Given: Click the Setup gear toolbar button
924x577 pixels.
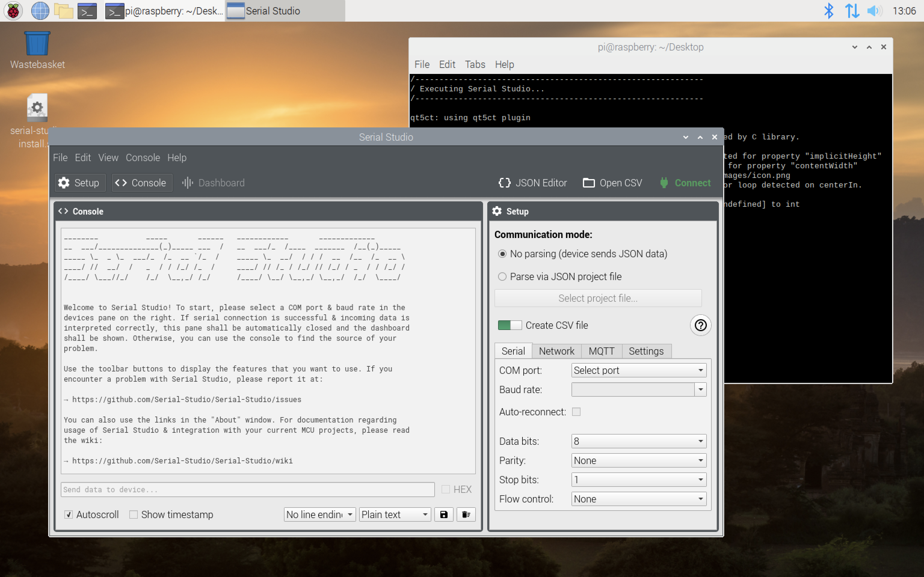Looking at the screenshot, I should (x=80, y=183).
